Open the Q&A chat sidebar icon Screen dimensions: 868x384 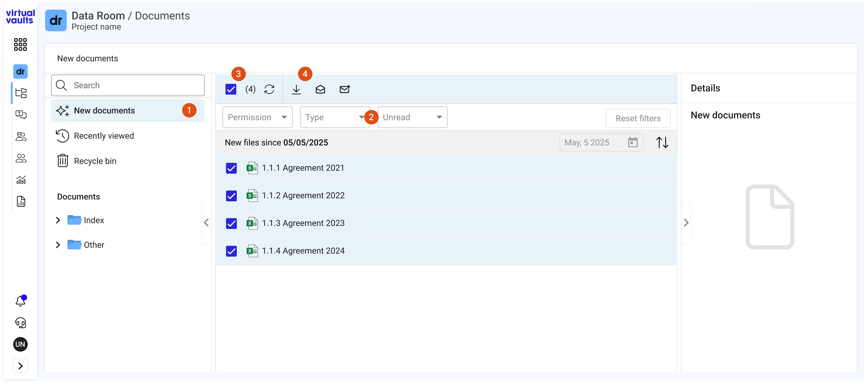(21, 114)
